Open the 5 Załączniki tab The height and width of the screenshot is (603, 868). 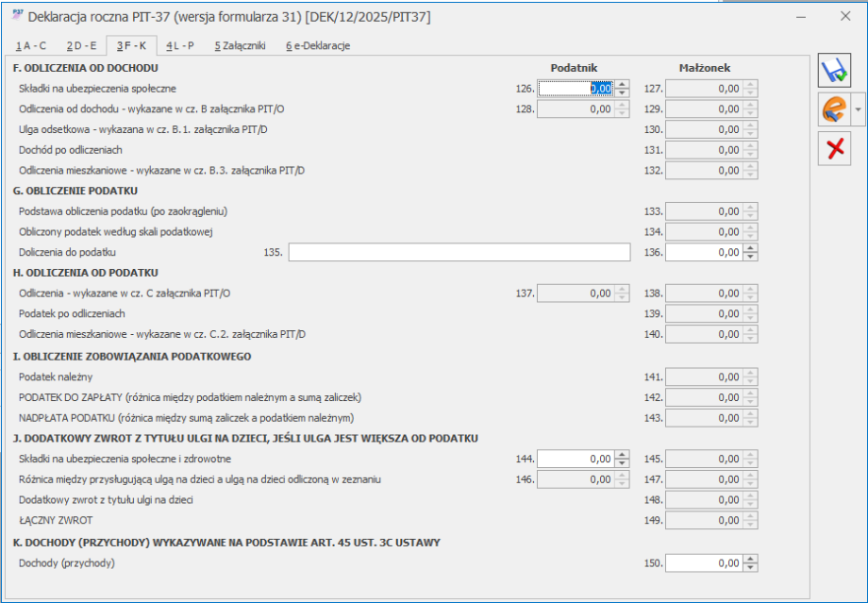241,46
